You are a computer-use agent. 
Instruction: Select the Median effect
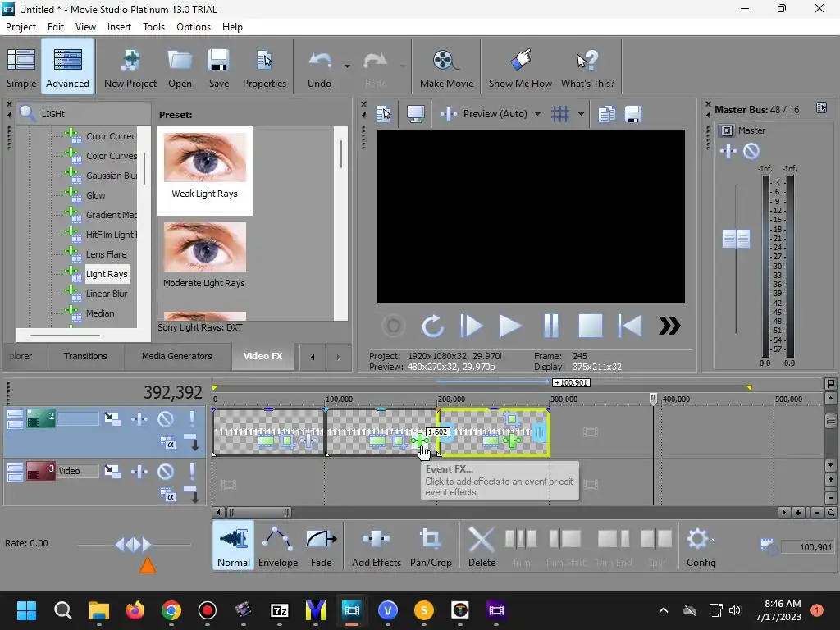coord(100,313)
